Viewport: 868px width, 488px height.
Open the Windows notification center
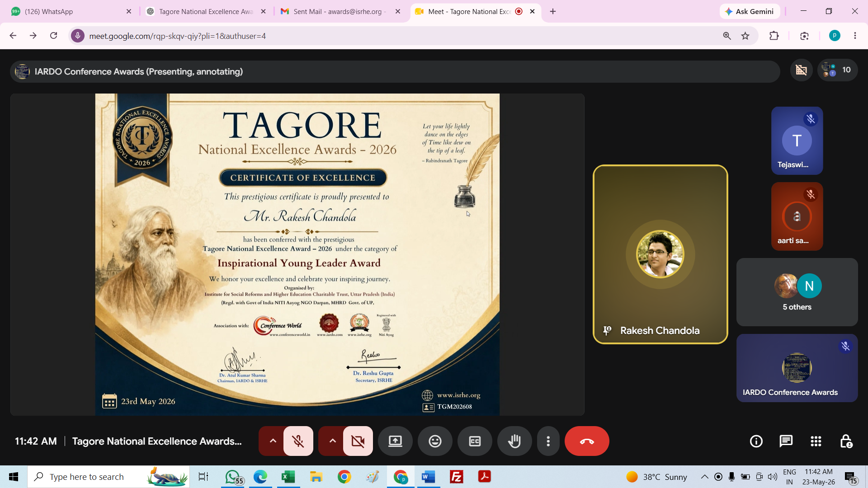click(x=851, y=477)
